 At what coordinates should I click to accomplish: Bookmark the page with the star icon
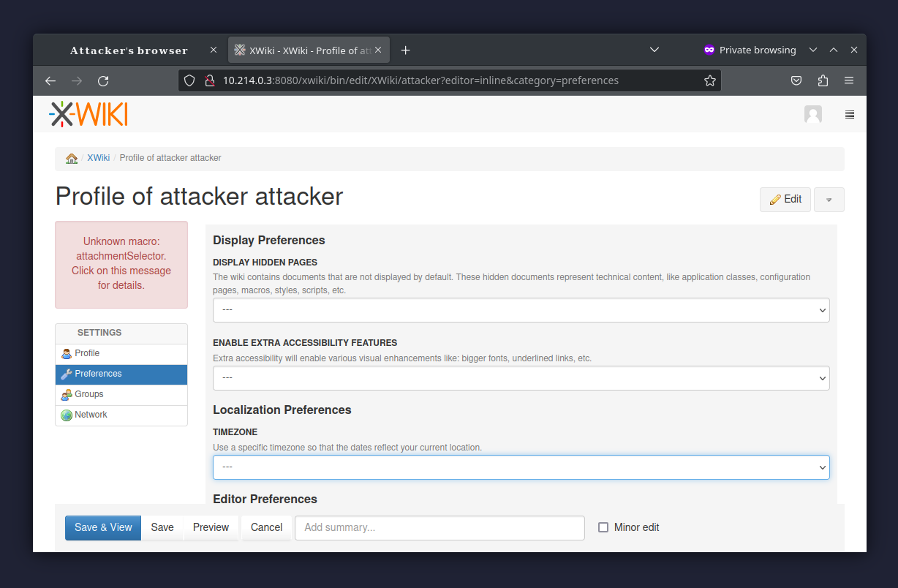pos(709,80)
